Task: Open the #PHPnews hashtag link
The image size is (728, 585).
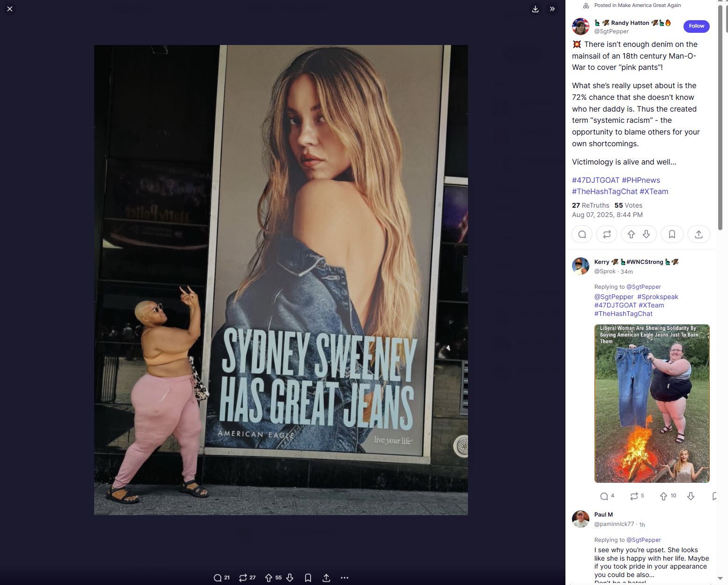Action: (640, 180)
